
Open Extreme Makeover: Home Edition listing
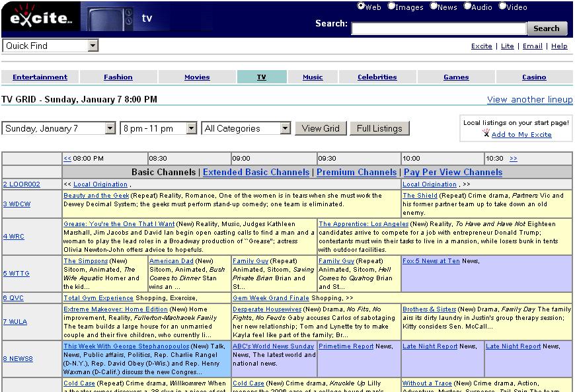pos(116,309)
